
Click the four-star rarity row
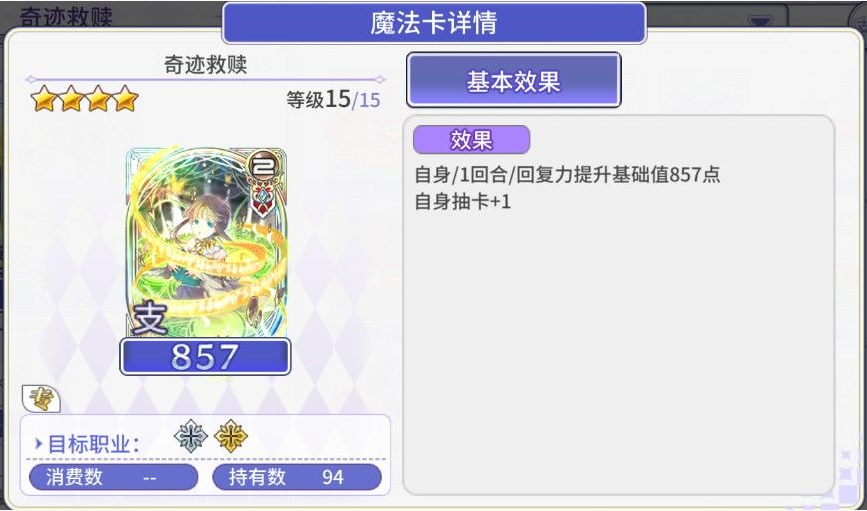point(85,99)
